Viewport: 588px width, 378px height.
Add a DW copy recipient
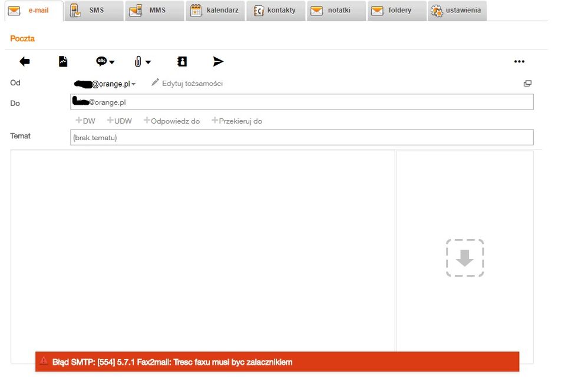85,121
